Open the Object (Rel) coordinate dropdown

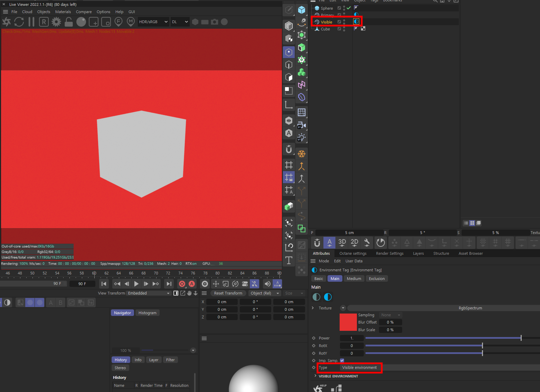click(265, 293)
